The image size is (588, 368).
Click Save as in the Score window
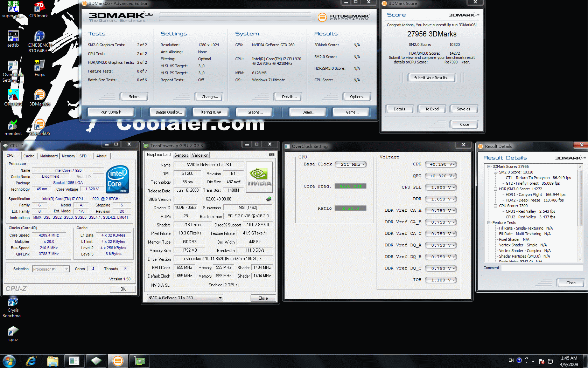tap(465, 109)
